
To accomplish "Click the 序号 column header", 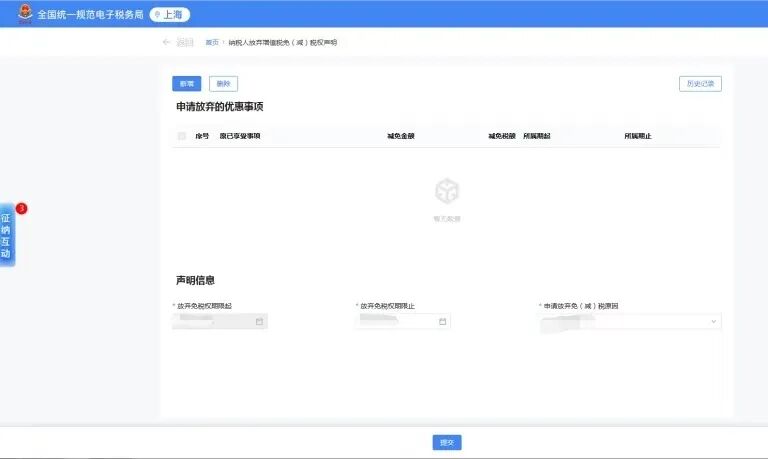I will [202, 136].
